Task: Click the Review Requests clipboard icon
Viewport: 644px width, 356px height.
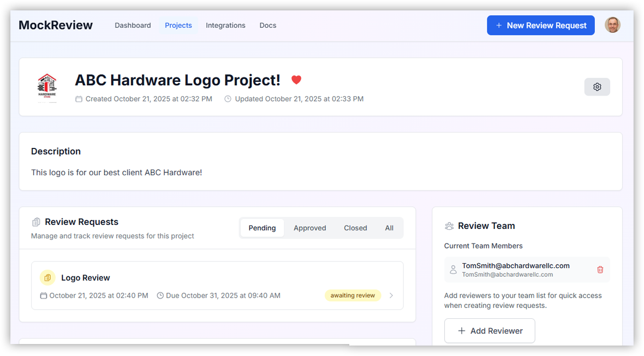Action: point(36,222)
